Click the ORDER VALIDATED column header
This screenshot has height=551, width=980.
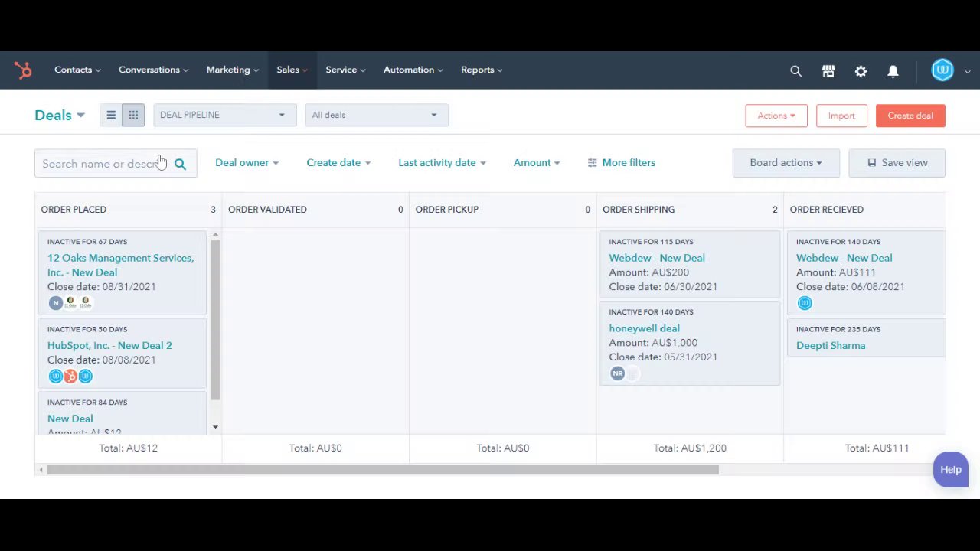[x=267, y=210]
